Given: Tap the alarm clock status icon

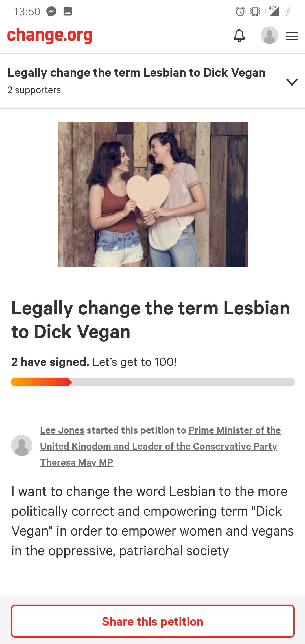Looking at the screenshot, I should 240,12.
